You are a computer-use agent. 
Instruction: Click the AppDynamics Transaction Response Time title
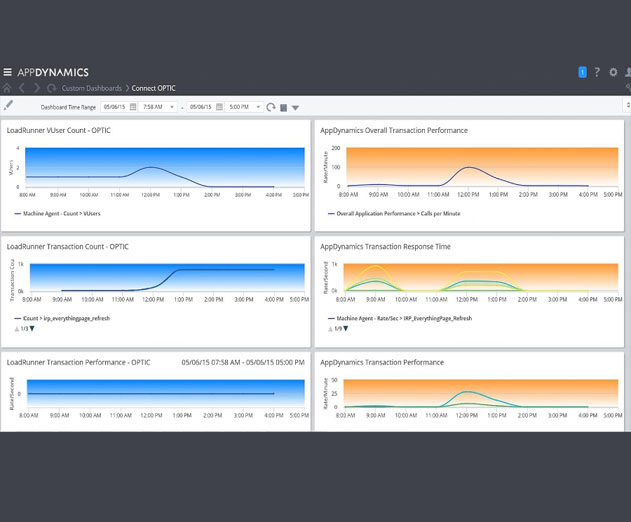[385, 247]
